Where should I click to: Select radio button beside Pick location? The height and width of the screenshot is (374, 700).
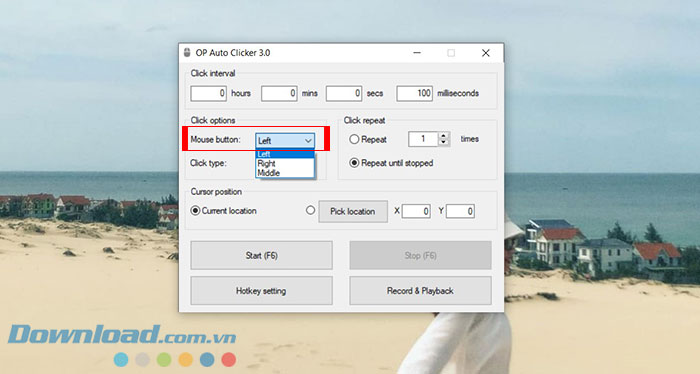310,210
